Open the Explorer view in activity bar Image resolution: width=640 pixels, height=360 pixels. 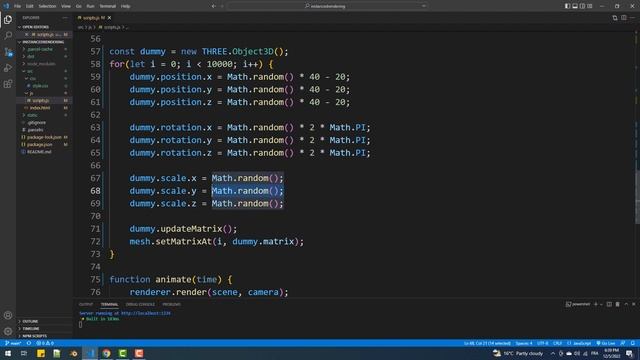click(x=8, y=20)
